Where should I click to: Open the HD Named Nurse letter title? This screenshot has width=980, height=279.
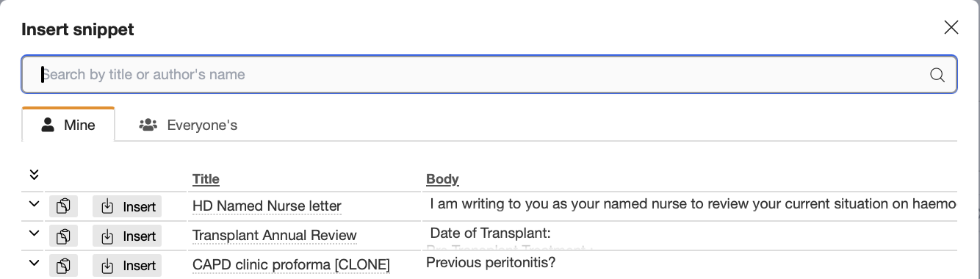click(x=267, y=206)
